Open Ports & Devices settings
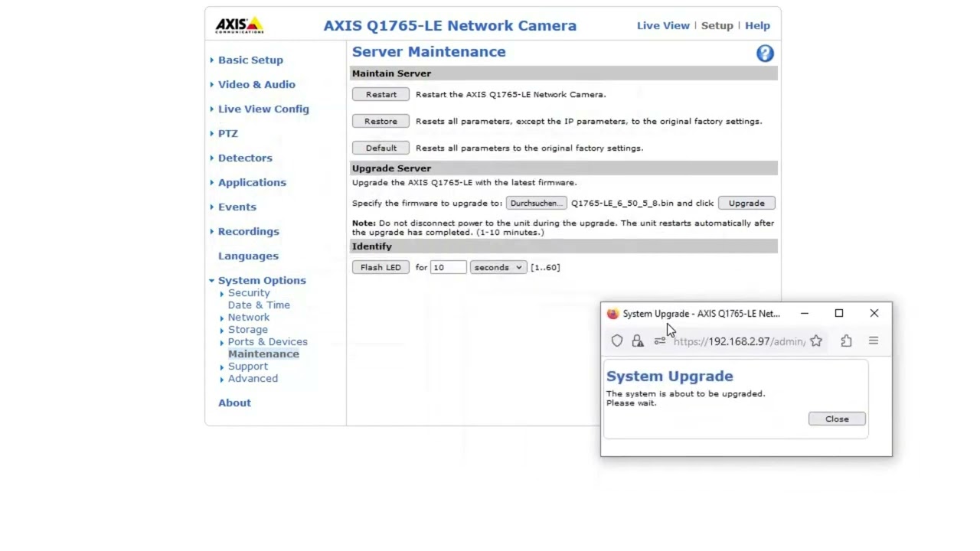Image resolution: width=980 pixels, height=551 pixels. tap(268, 341)
